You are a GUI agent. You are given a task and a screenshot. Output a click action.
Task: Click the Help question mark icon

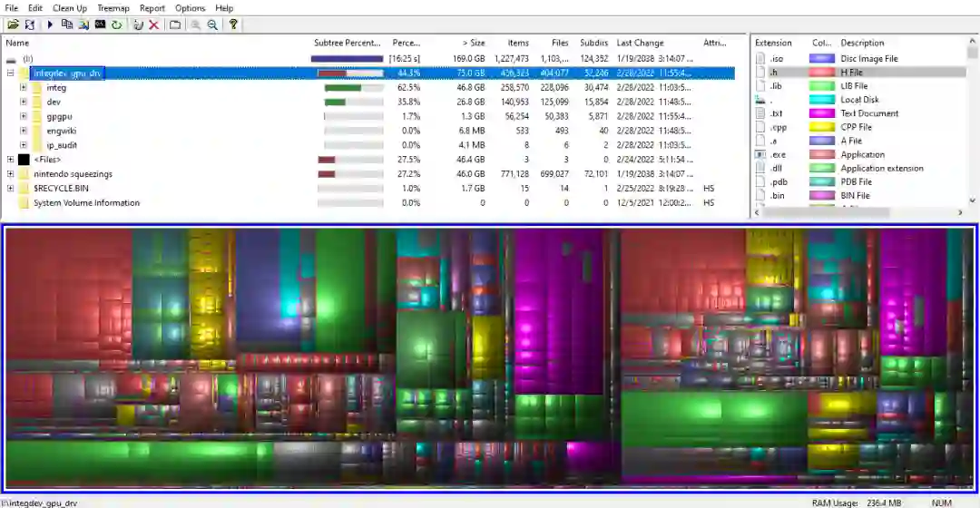click(233, 25)
